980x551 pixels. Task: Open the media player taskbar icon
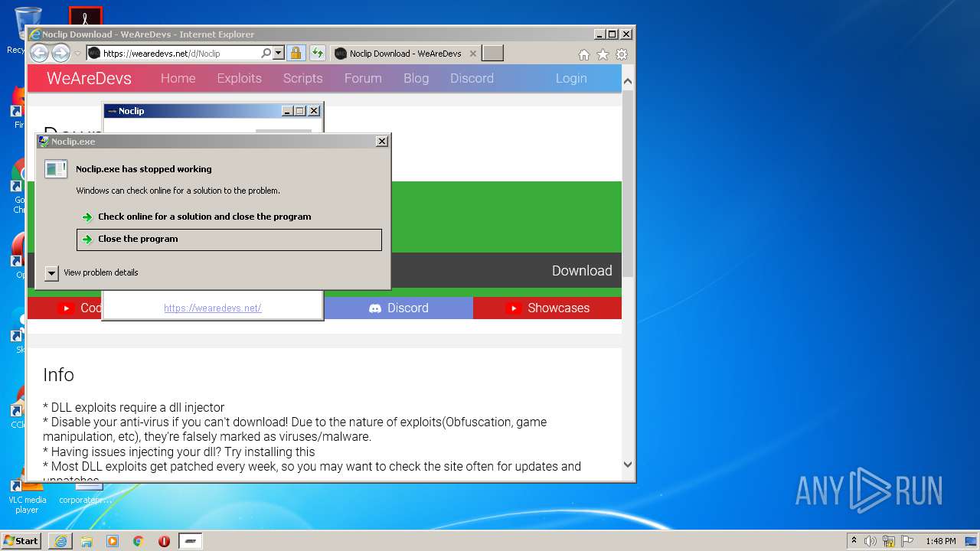click(x=113, y=541)
